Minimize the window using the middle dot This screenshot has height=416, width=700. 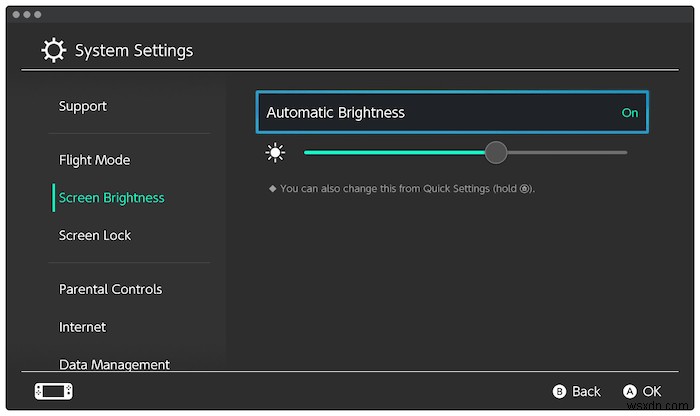click(28, 15)
